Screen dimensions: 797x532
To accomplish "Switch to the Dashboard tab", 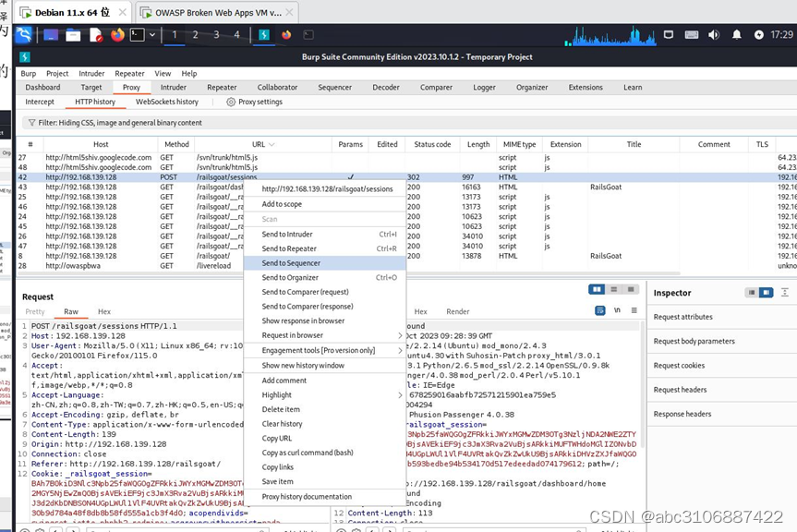I will [x=42, y=88].
